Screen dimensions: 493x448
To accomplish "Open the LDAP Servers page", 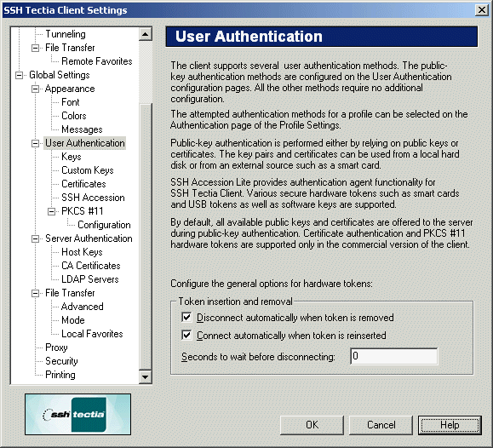I will pyautogui.click(x=90, y=279).
